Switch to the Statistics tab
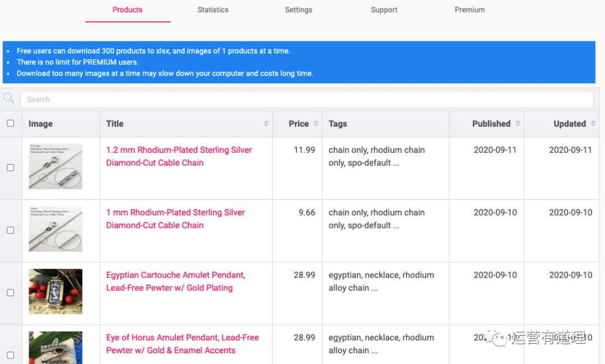This screenshot has height=364, width=605. 213,10
